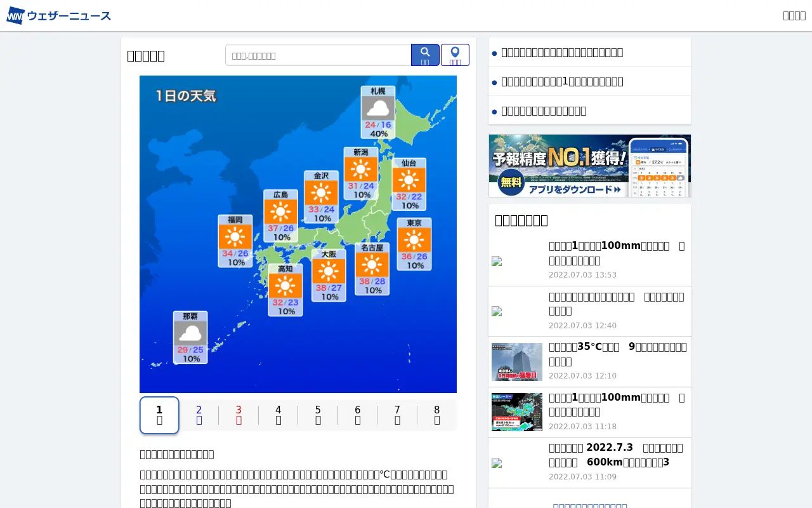Select the sunny icon for 仙台 on the map

pyautogui.click(x=409, y=180)
